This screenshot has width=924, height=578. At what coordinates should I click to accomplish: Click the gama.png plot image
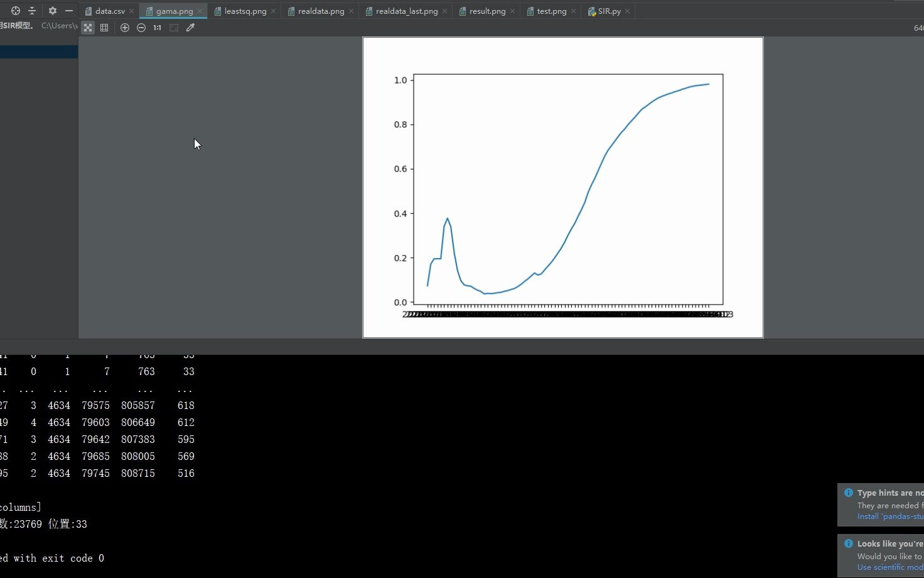click(563, 187)
